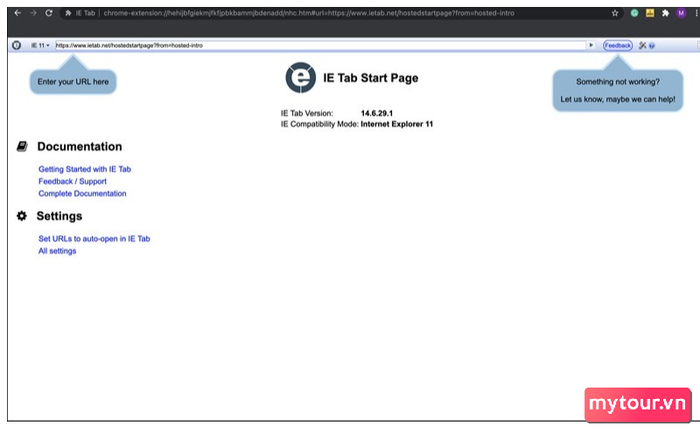Open Getting Started with IE Tab link
Image resolution: width=700 pixels, height=433 pixels.
click(85, 169)
